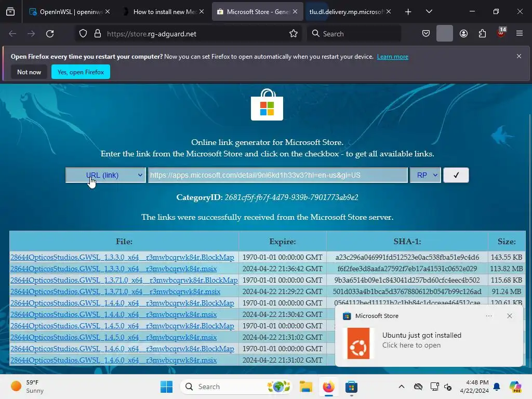Download GWSL 1.4.6.0 msix file

point(113,361)
